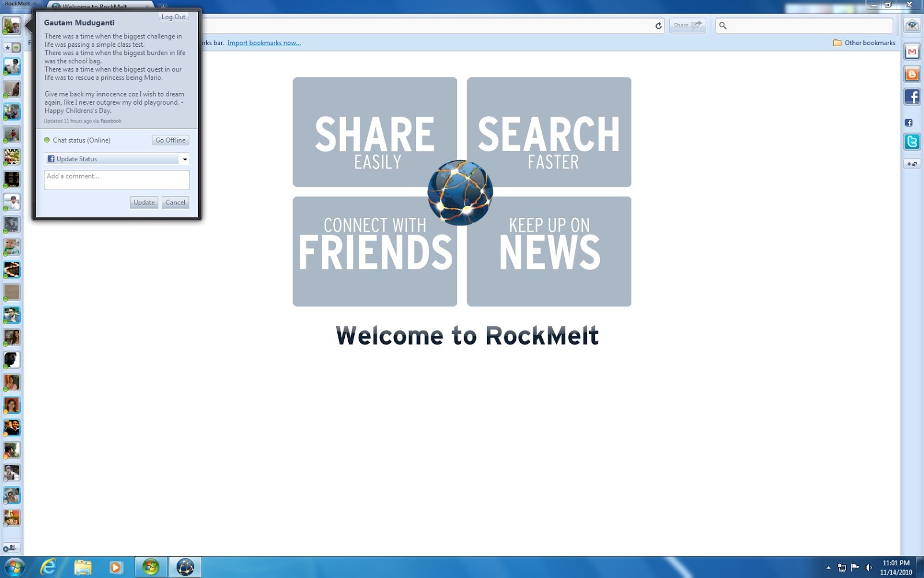Open the RockMelt main menu dropdown
The height and width of the screenshot is (578, 924).
(20, 3)
